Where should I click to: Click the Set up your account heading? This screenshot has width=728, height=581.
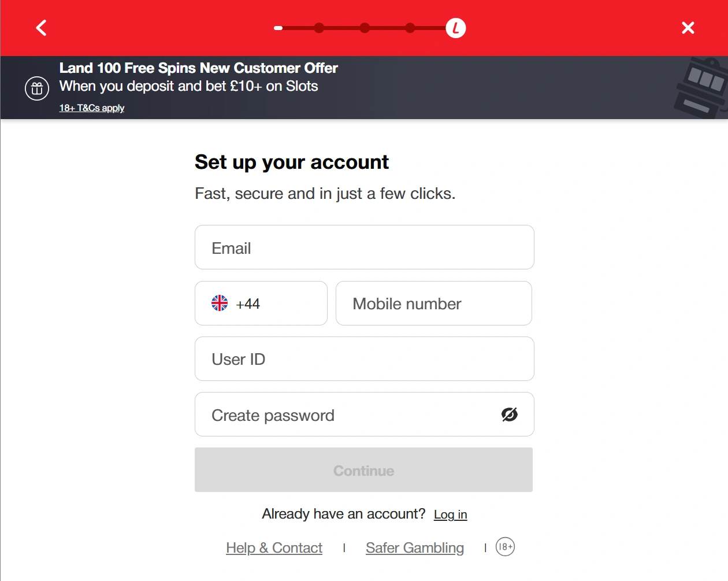(291, 162)
